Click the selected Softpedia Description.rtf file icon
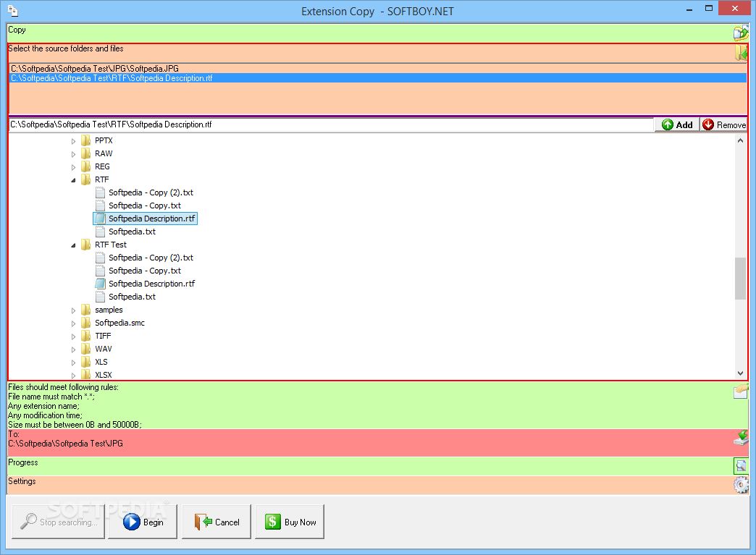 pyautogui.click(x=100, y=219)
